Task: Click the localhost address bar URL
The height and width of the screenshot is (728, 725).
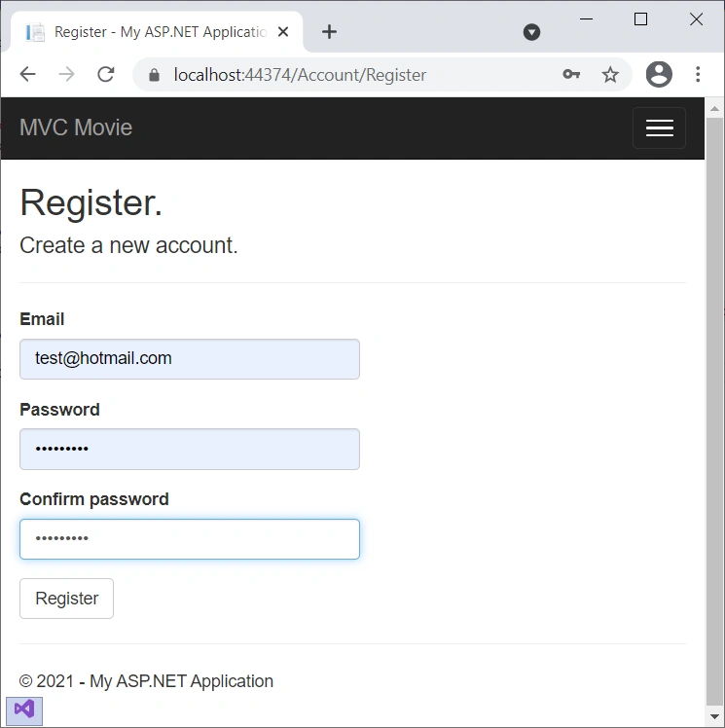Action: pos(300,75)
